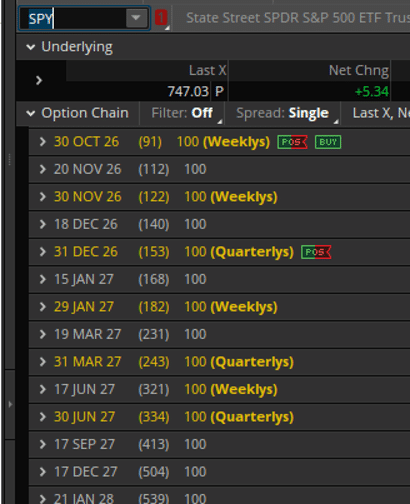Click the (231) days count on 19 MAR 27
Viewport: 410px width, 504px height.
click(154, 334)
